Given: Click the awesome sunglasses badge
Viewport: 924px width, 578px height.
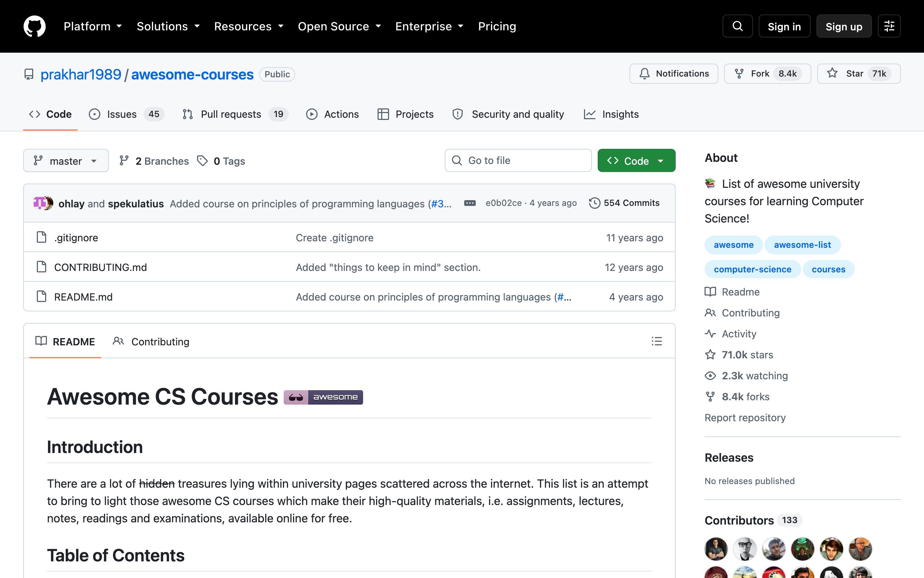Looking at the screenshot, I should [323, 397].
